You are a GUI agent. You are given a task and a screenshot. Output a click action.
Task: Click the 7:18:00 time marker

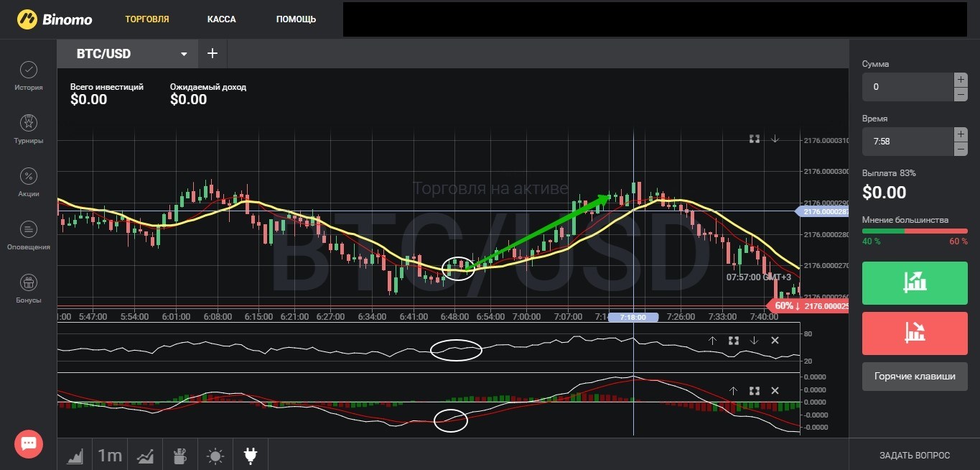point(633,317)
